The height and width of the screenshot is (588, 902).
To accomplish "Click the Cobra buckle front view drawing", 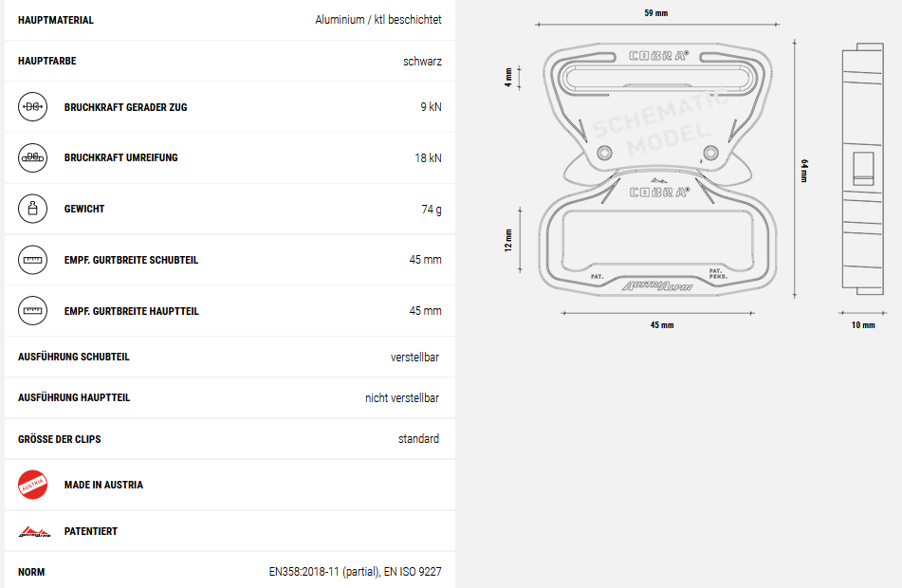I will pos(657,169).
